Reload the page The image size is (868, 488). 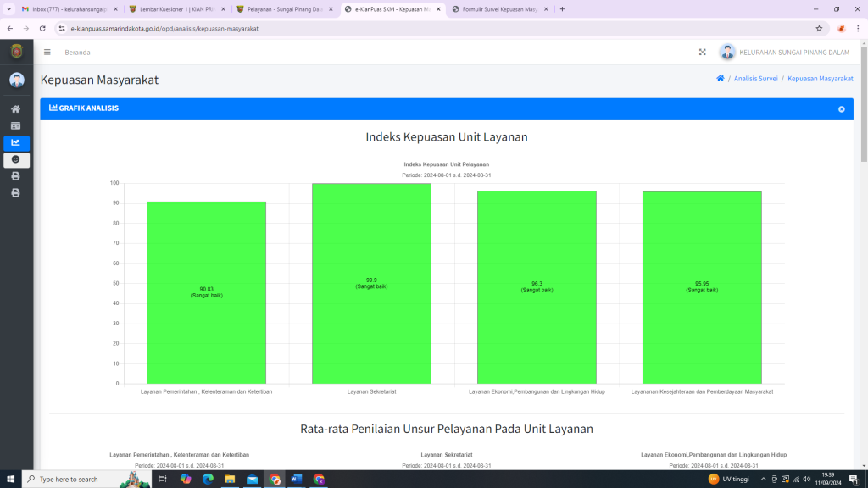coord(42,29)
